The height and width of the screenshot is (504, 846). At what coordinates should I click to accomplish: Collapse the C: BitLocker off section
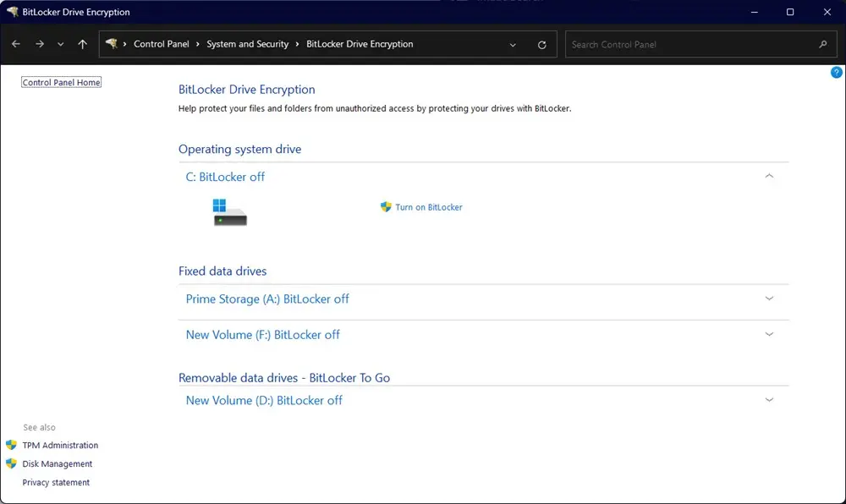[x=769, y=176]
